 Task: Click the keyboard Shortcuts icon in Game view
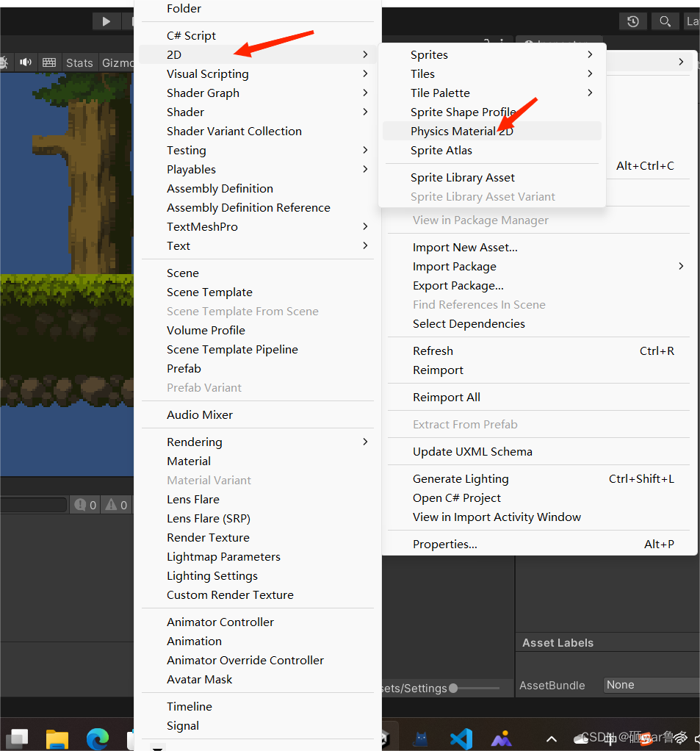point(48,62)
